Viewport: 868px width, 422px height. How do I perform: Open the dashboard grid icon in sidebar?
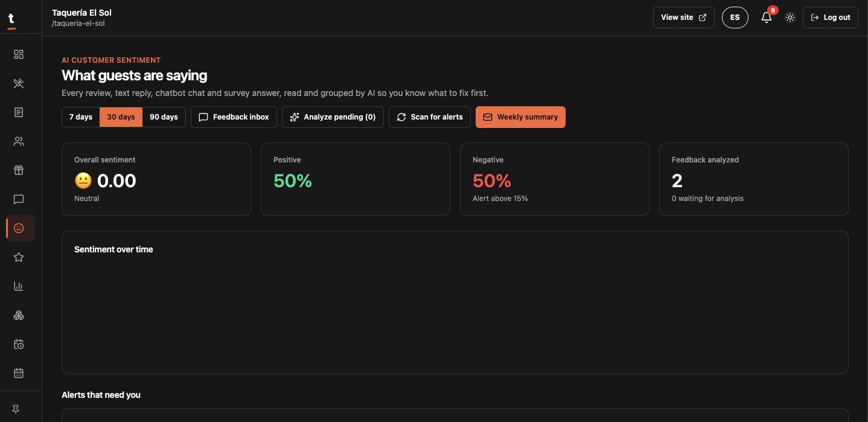pyautogui.click(x=19, y=54)
